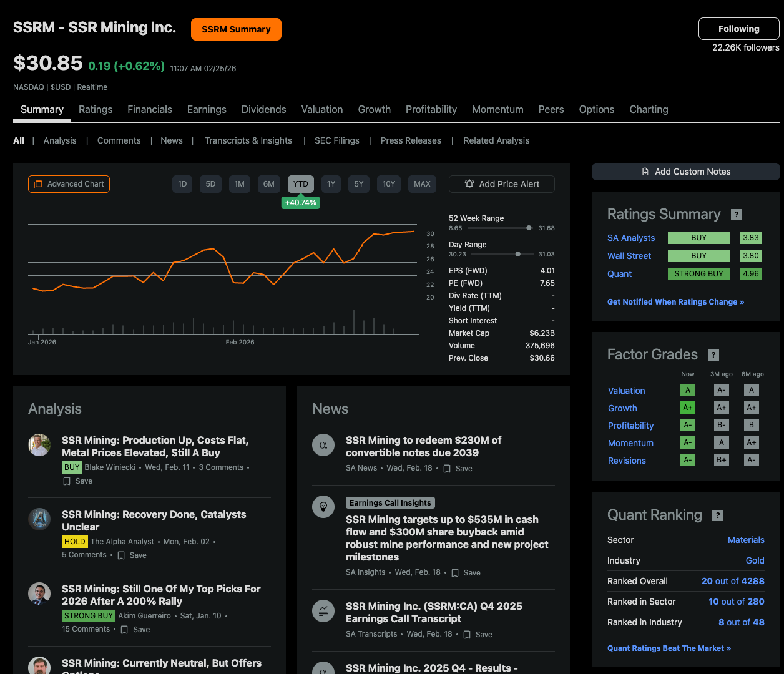Click Quant Ratings Beat The Market link

669,648
